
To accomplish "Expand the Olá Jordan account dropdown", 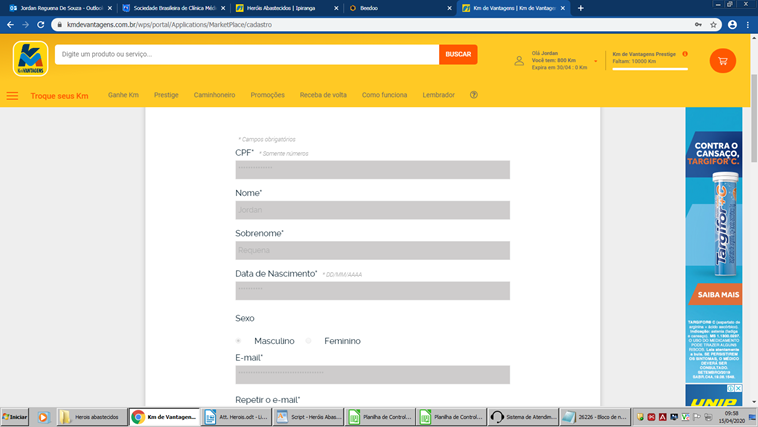I will 596,61.
